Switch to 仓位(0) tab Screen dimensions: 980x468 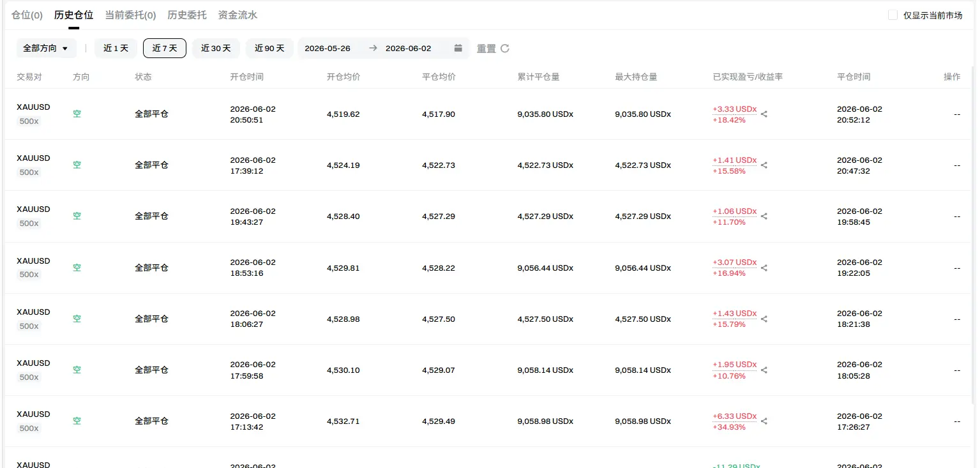click(27, 15)
